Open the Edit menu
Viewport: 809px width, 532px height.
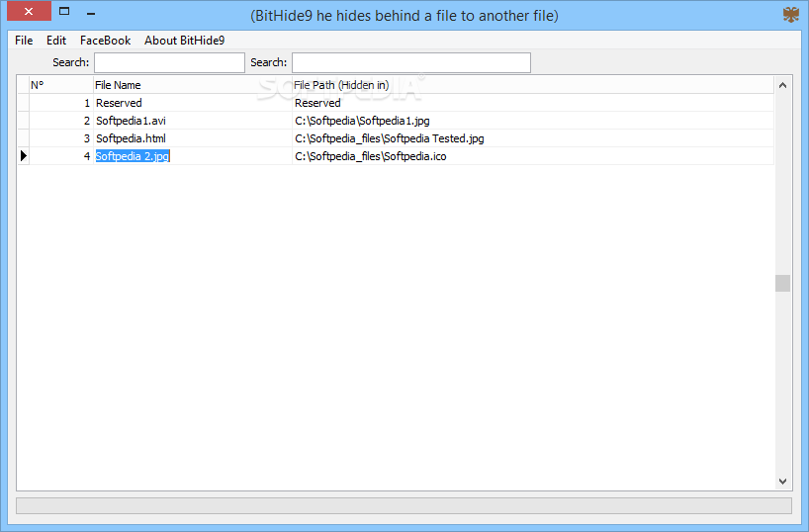coord(56,41)
